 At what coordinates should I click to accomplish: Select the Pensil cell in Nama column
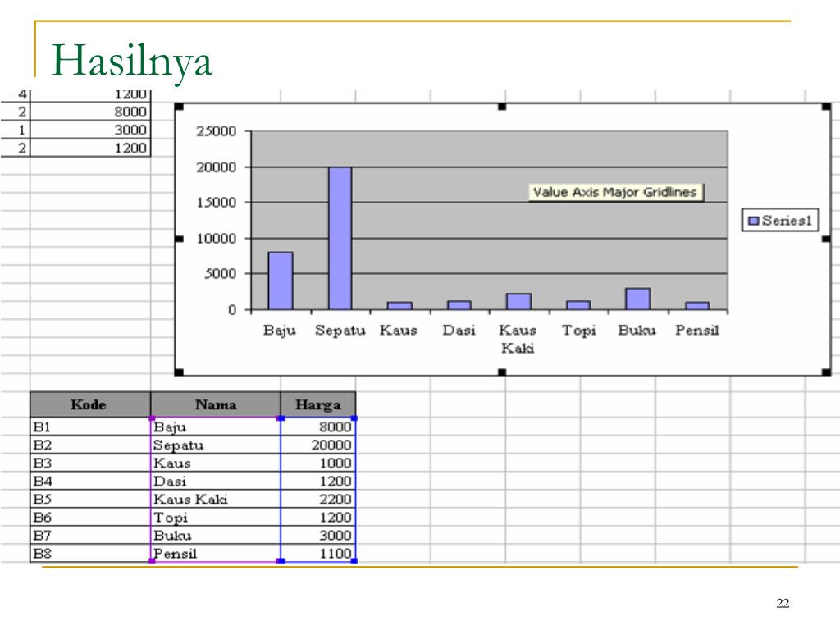point(216,554)
